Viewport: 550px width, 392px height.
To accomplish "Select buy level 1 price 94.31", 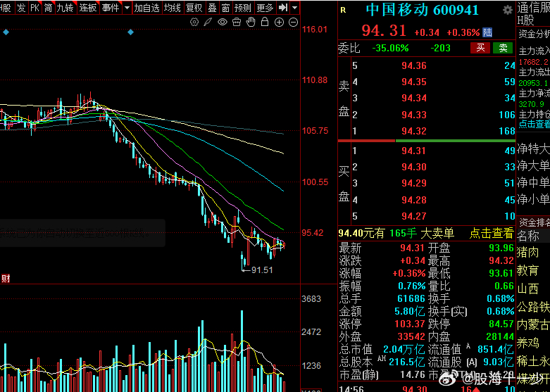I will click(x=414, y=151).
